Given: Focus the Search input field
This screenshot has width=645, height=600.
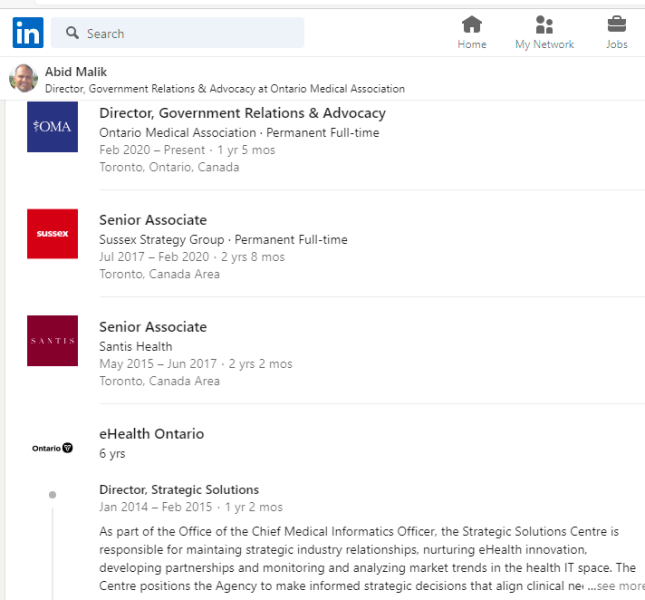Looking at the screenshot, I should (177, 33).
